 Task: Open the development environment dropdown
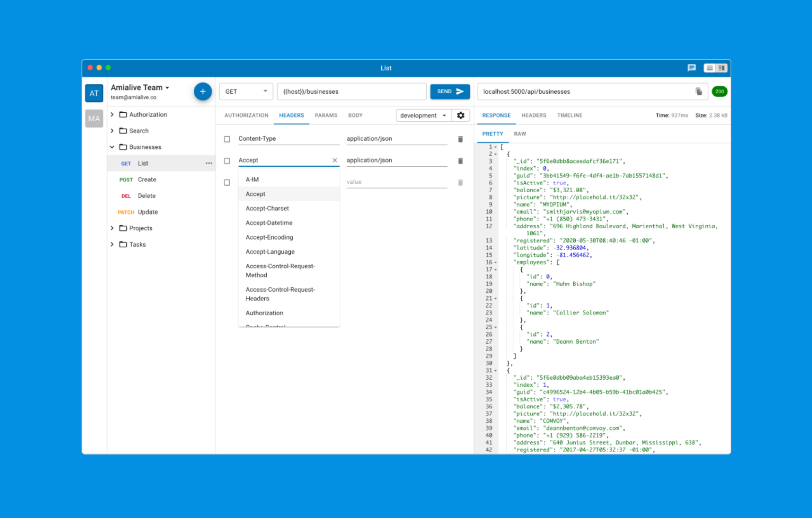(423, 115)
